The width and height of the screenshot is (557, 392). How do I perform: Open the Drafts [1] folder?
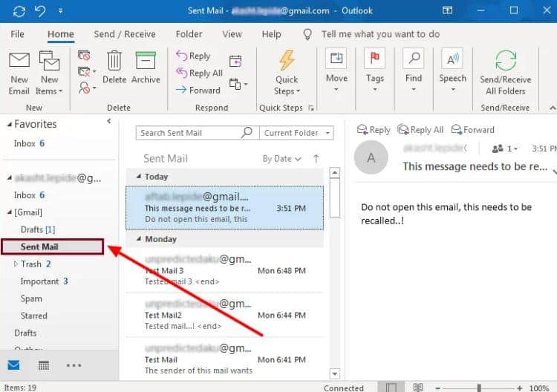coord(38,229)
